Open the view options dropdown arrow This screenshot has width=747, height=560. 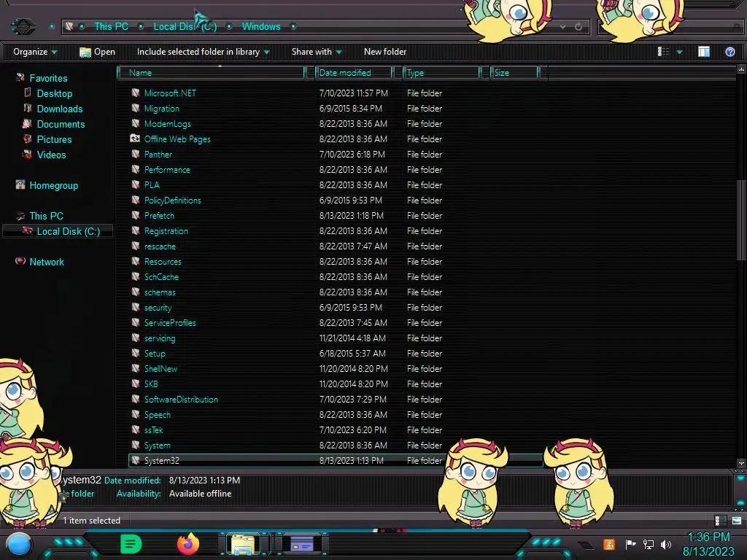pyautogui.click(x=679, y=52)
